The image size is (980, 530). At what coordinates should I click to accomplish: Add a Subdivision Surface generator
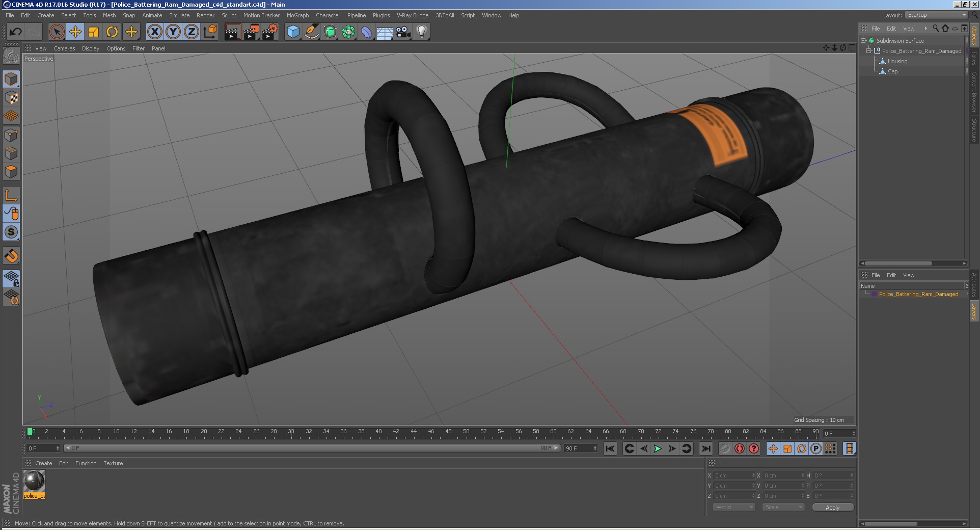click(330, 32)
